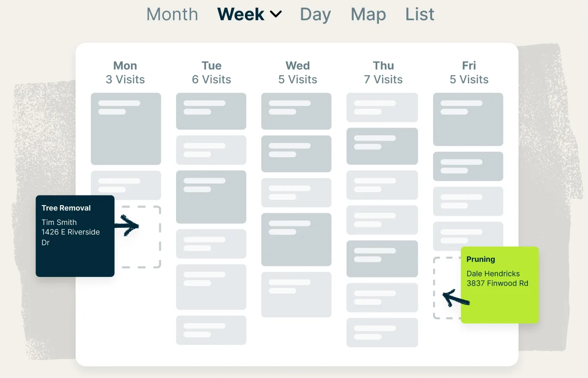
Task: Switch to the List view tab
Action: [420, 14]
